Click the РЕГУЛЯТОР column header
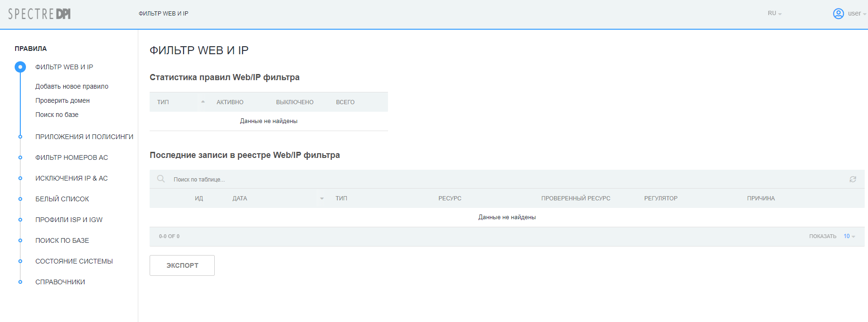Viewport: 868px width, 322px height. pos(660,198)
